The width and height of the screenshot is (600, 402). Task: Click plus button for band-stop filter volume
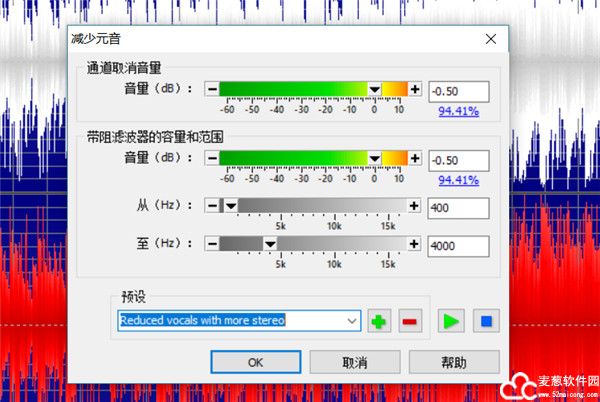tap(415, 158)
